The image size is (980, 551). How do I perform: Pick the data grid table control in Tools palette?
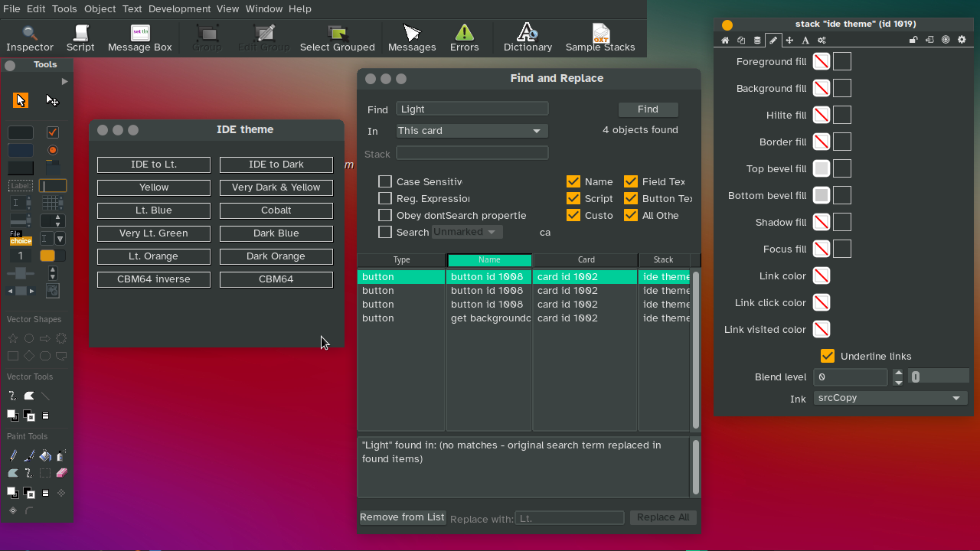pos(53,203)
